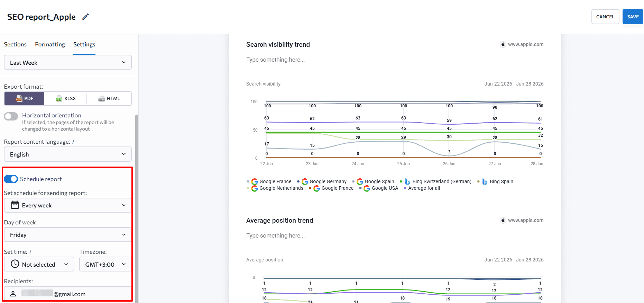Click the Recipients email input field
Screen dimensions: 644x303
coord(68,294)
